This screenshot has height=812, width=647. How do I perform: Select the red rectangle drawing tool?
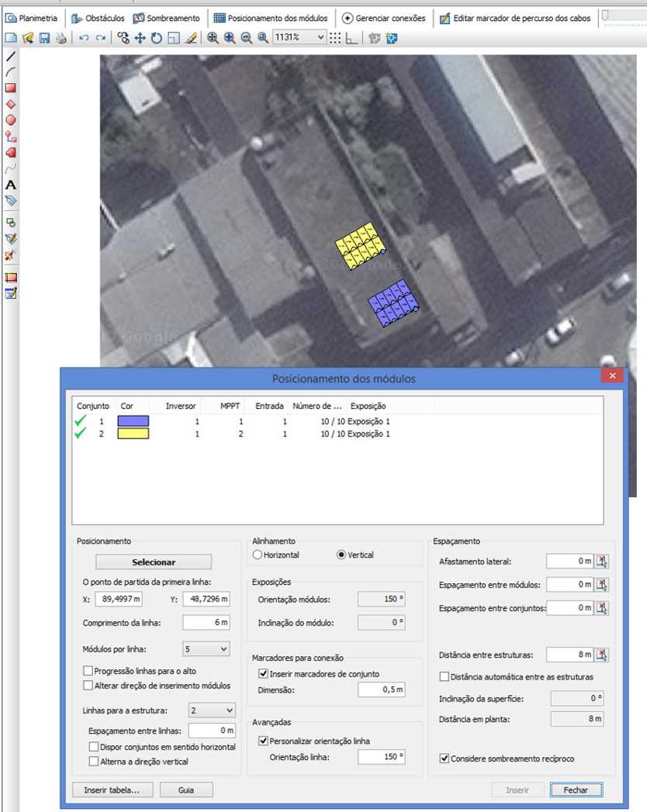pyautogui.click(x=11, y=88)
